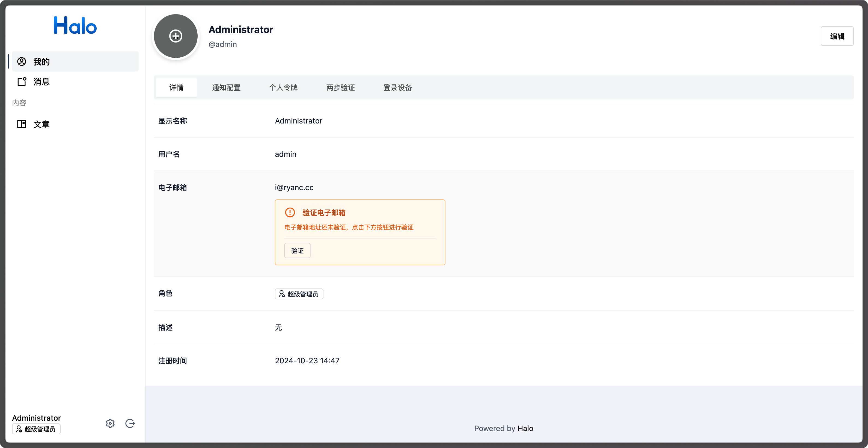View 注册时间 registration timestamp
The image size is (868, 448).
307,360
